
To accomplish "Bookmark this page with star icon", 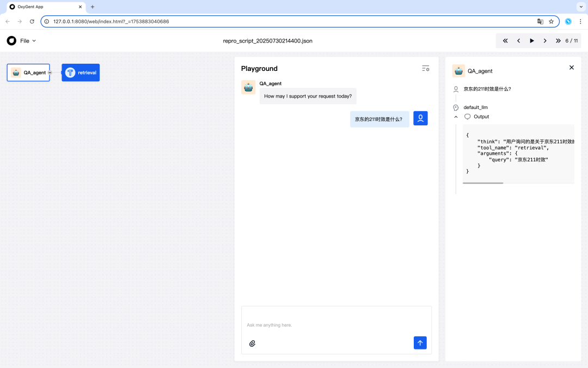I will pyautogui.click(x=551, y=21).
